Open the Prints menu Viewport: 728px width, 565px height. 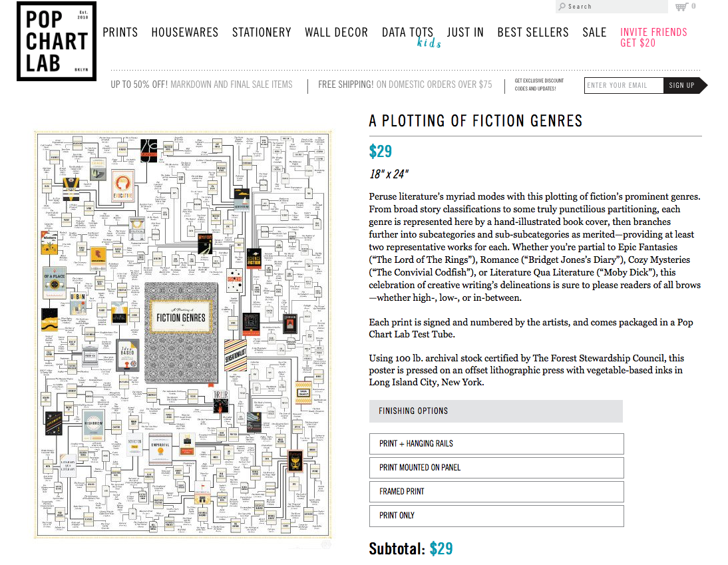click(x=120, y=32)
